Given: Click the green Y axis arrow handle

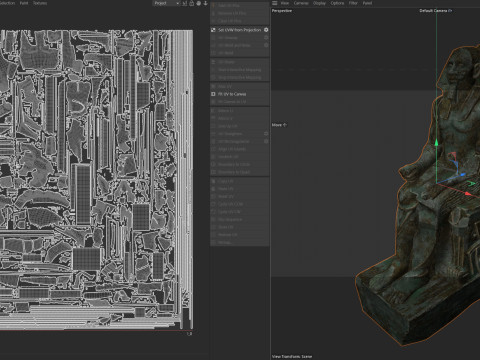Looking at the screenshot, I should [436, 143].
